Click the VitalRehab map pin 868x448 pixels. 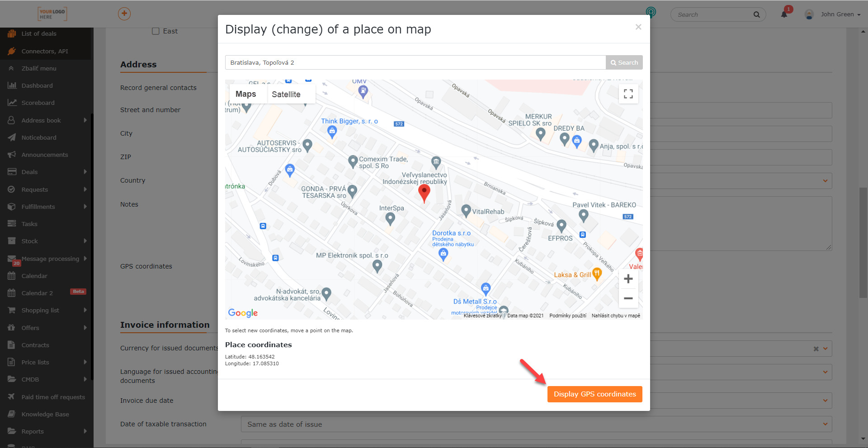(x=466, y=211)
